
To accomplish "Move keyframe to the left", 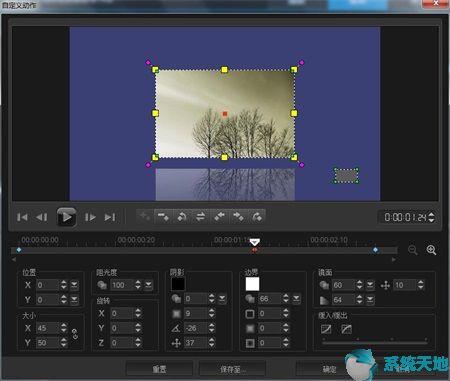I will tap(219, 217).
